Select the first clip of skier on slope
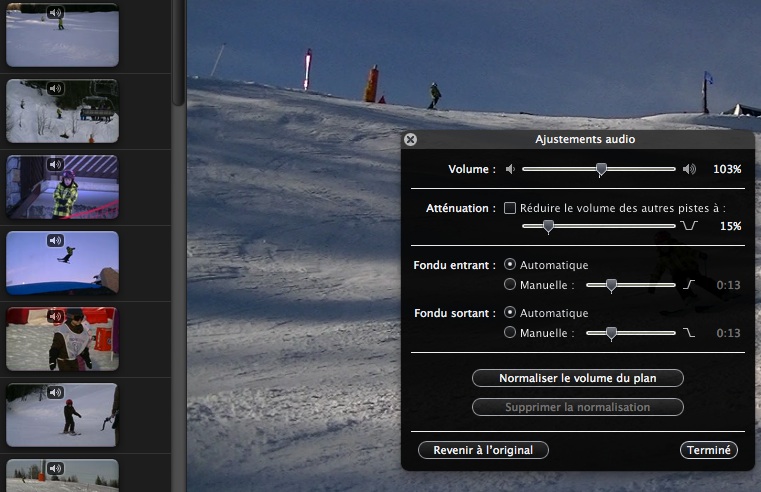 [x=62, y=35]
